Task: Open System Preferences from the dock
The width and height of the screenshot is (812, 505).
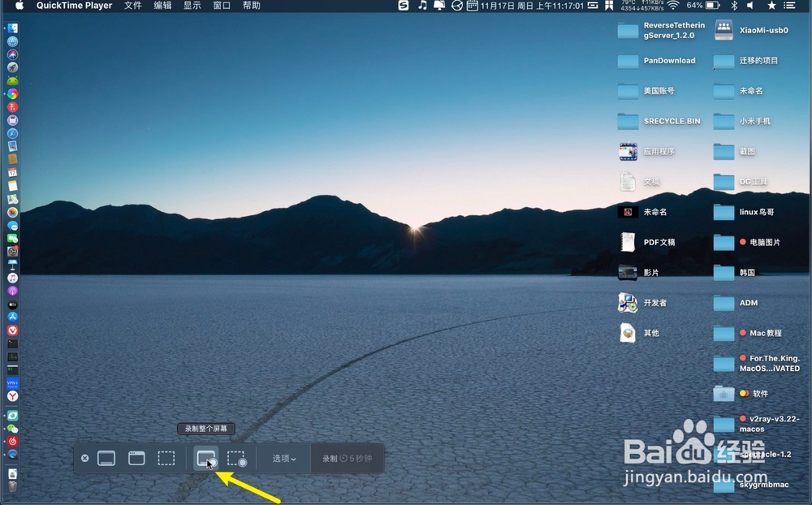Action: (x=12, y=251)
